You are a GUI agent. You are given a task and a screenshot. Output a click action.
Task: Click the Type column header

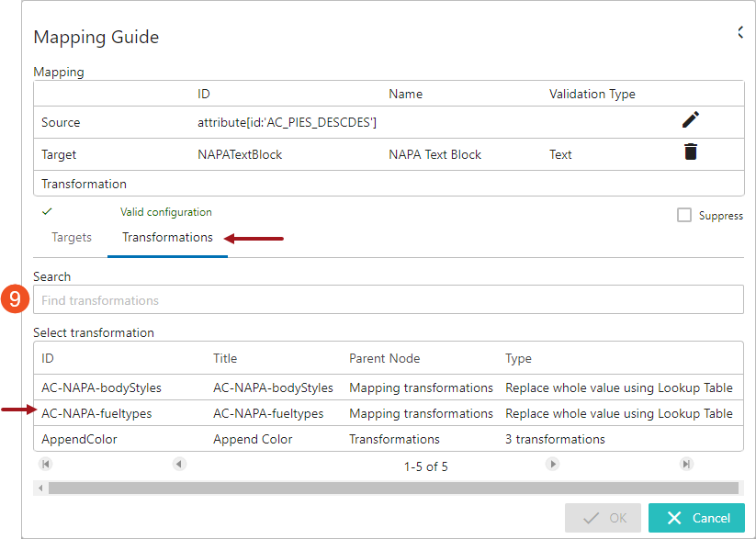(x=518, y=358)
